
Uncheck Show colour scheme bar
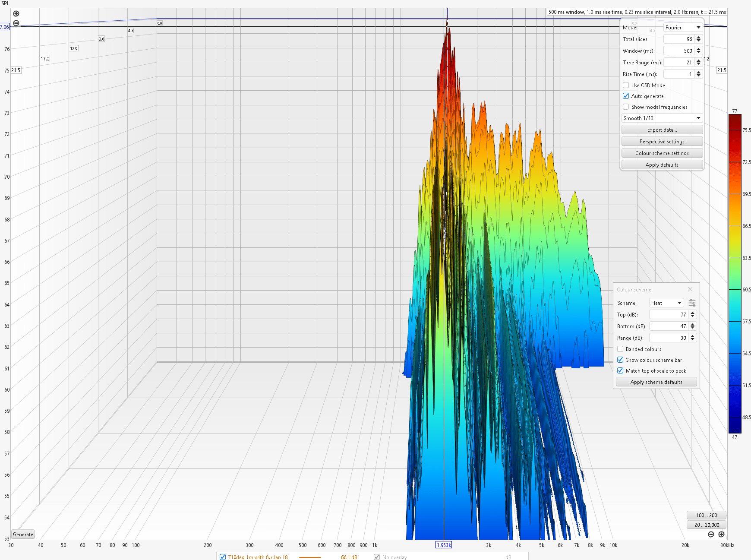pos(620,360)
